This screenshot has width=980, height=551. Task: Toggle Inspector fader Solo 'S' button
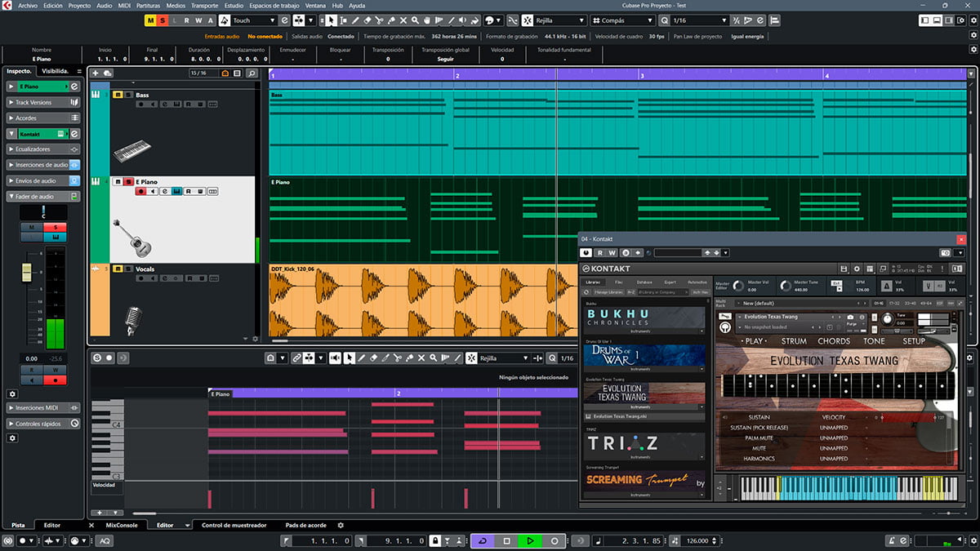point(56,227)
